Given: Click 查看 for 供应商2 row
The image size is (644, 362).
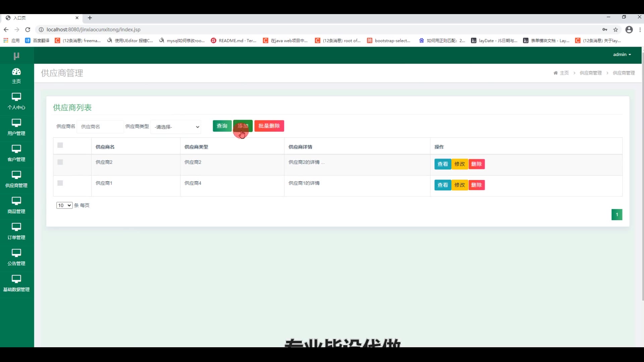Looking at the screenshot, I should pos(443,164).
